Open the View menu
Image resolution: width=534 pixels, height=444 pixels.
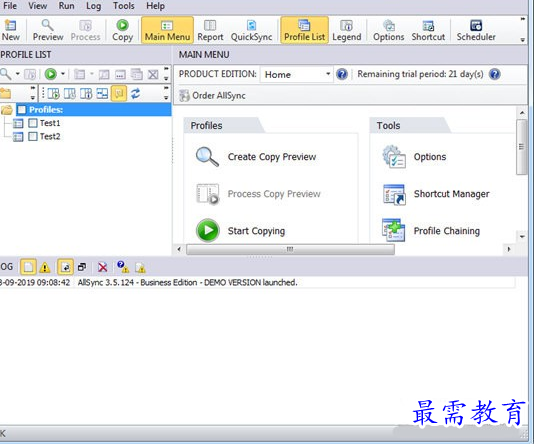tap(37, 6)
